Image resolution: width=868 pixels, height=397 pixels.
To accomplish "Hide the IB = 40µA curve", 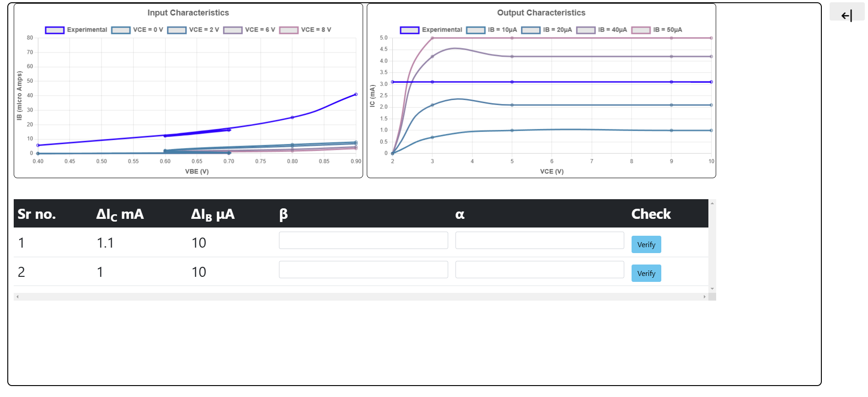I will [601, 30].
